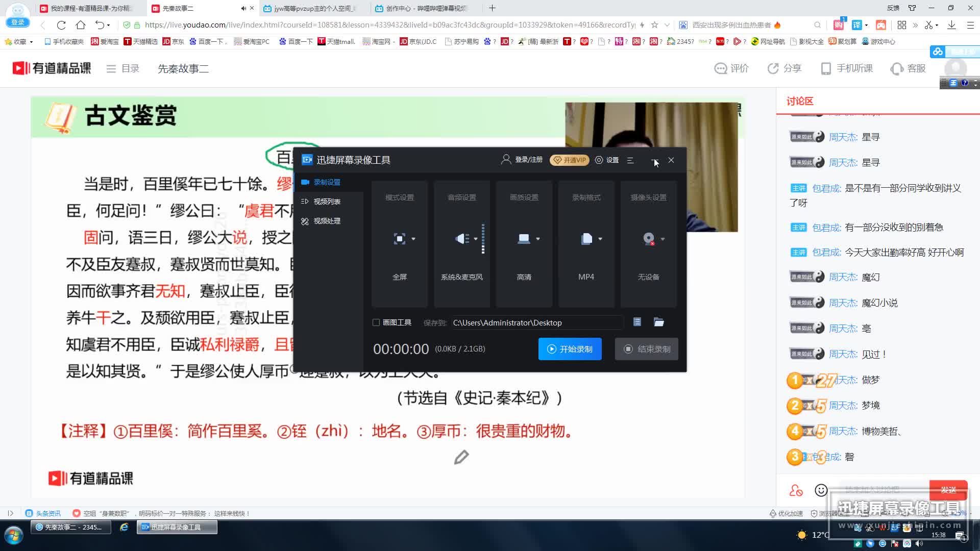This screenshot has width=980, height=551.
Task: Open the recorder hamburger menu
Action: point(630,160)
